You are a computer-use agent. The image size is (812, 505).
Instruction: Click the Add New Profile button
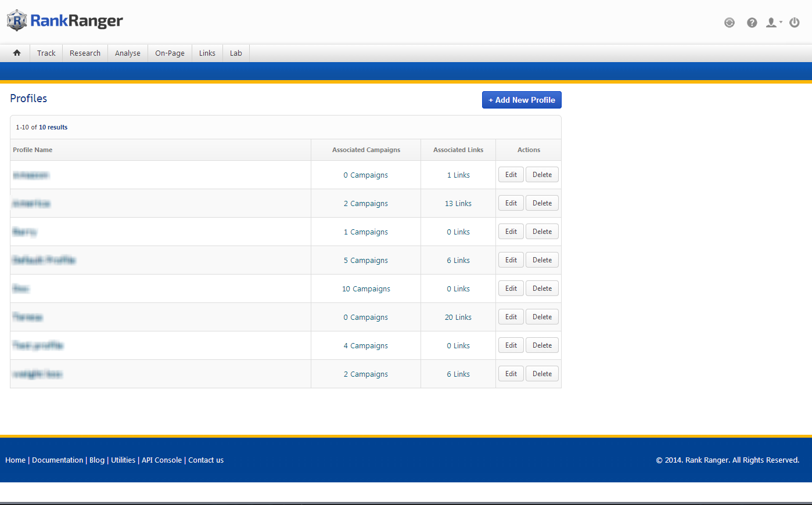[x=522, y=100]
